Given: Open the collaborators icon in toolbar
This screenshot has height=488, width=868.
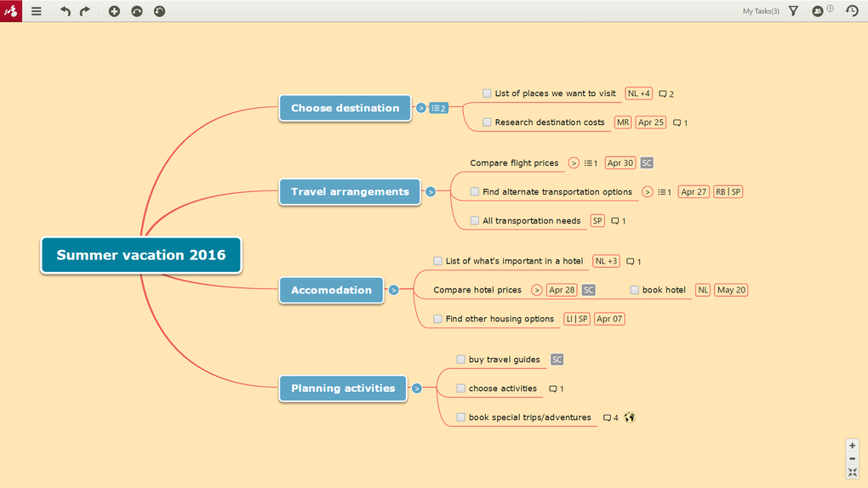Looking at the screenshot, I should 818,11.
